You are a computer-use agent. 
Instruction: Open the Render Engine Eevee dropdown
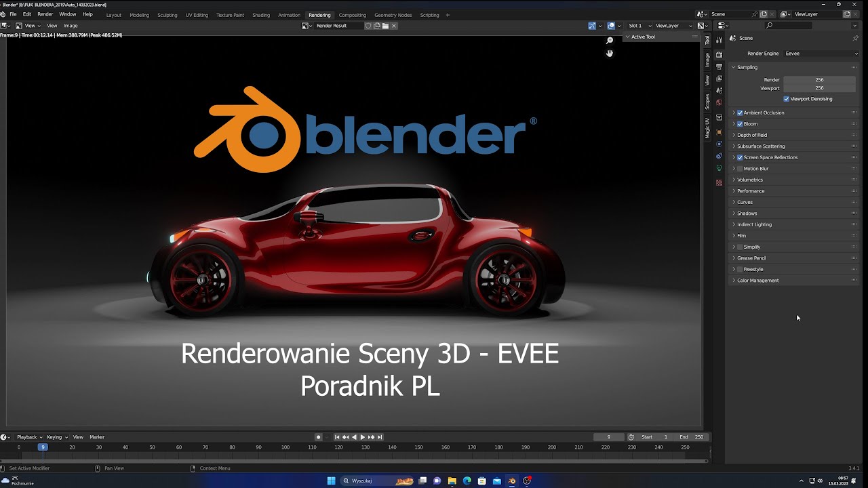[x=821, y=54]
